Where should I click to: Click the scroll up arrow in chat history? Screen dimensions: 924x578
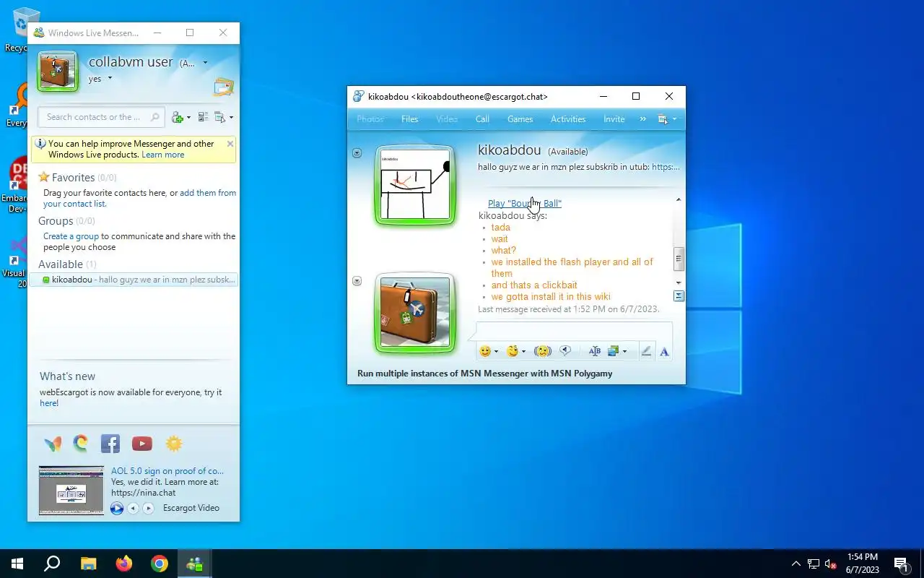(x=679, y=199)
